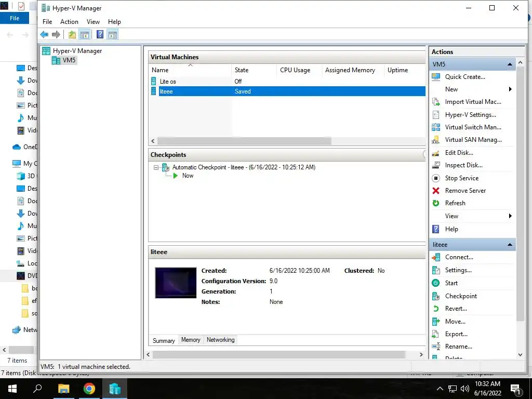Viewport: 532px width, 399px height.
Task: Click Export... action text
Action: coord(456,334)
